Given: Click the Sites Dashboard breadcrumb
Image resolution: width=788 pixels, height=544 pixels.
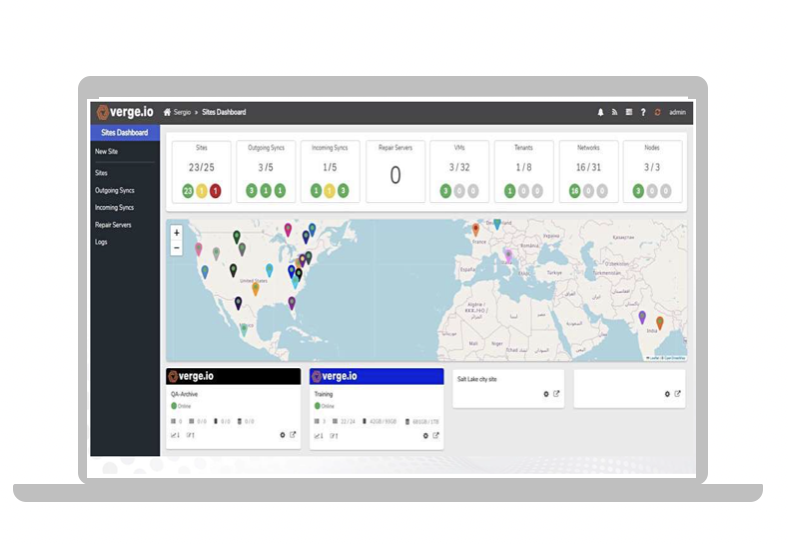Looking at the screenshot, I should click(x=224, y=112).
